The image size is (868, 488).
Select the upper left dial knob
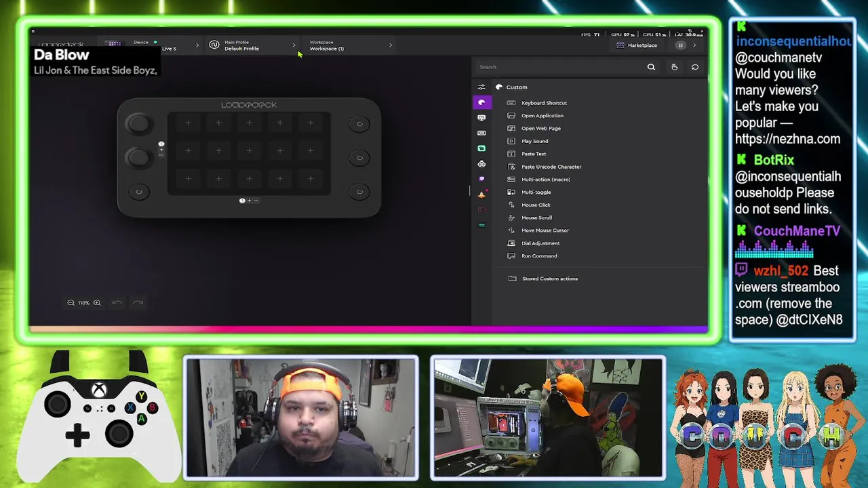[138, 123]
